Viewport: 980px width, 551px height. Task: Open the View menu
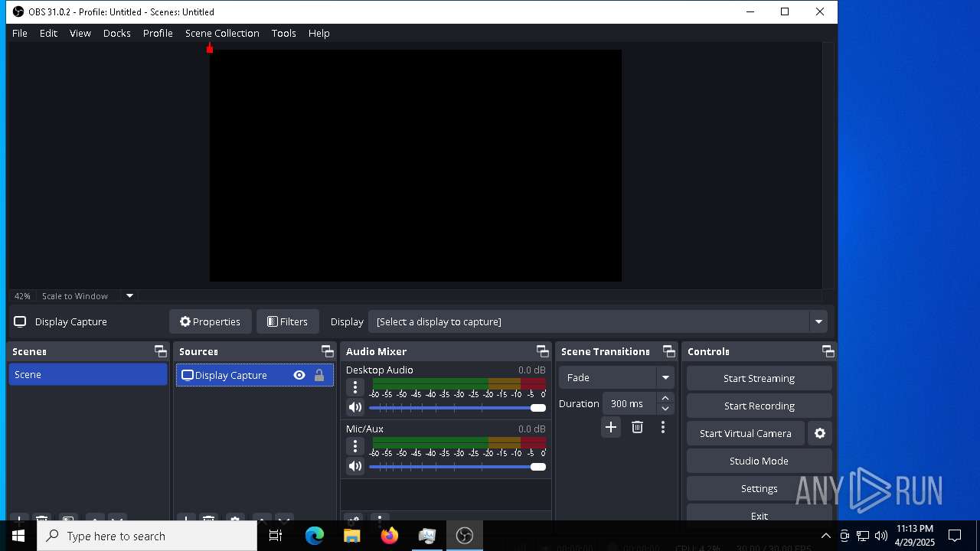[x=80, y=33]
